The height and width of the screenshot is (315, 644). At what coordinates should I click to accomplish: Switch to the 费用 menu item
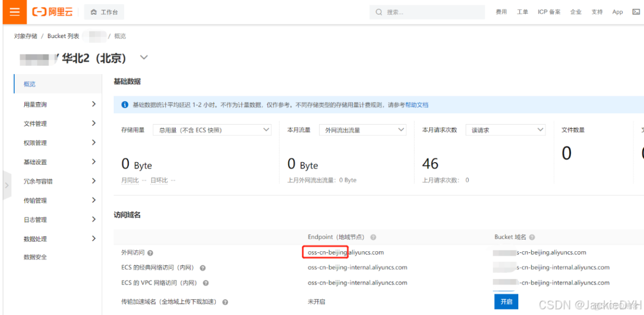point(500,11)
